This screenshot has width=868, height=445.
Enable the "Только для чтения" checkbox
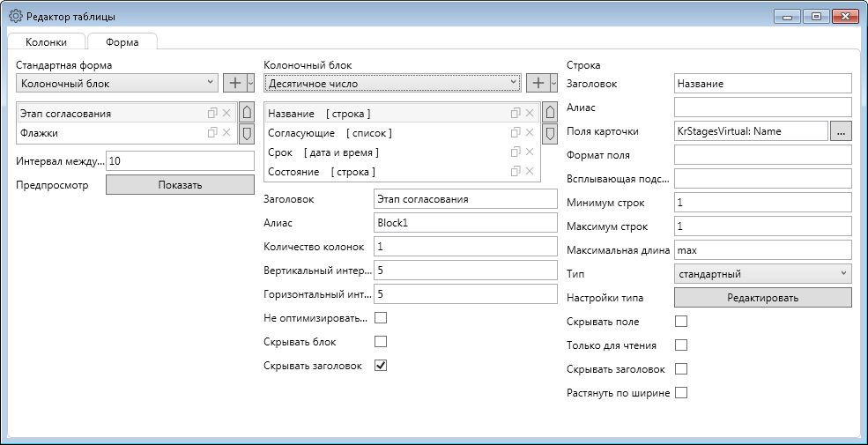coord(680,345)
